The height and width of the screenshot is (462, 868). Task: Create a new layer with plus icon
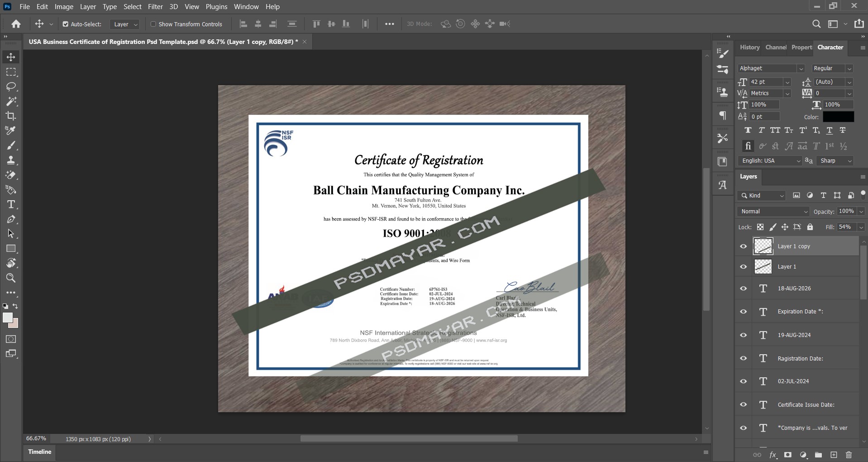[x=834, y=455]
